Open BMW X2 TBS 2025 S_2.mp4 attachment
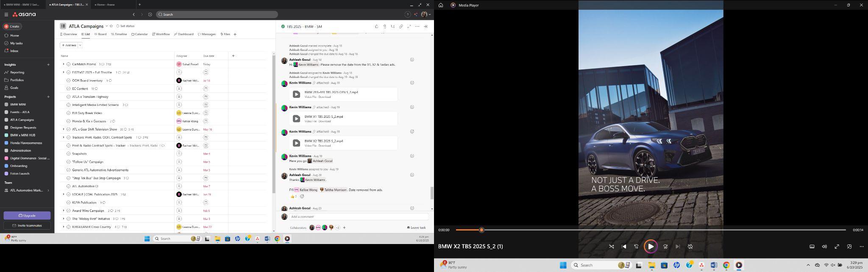This screenshot has height=272, width=868. pyautogui.click(x=343, y=143)
